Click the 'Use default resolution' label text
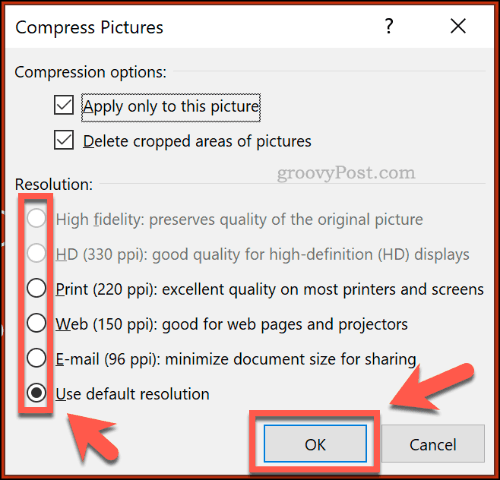 133,394
